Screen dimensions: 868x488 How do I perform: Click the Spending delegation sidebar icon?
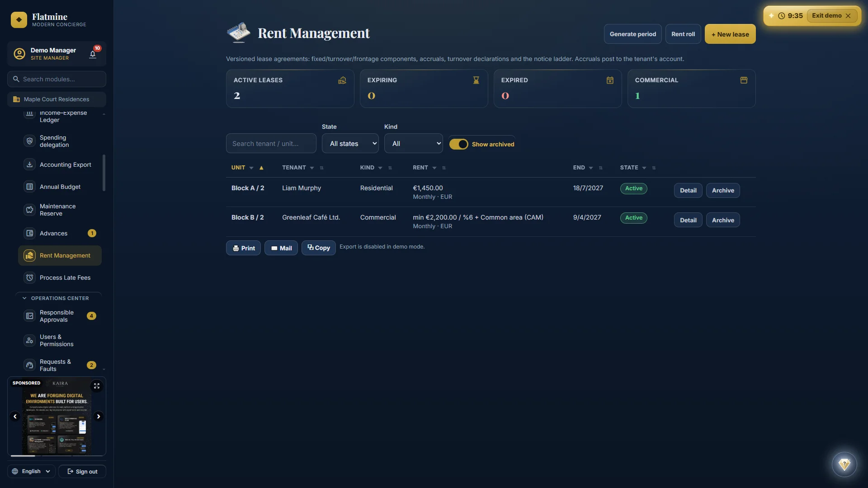pyautogui.click(x=29, y=141)
